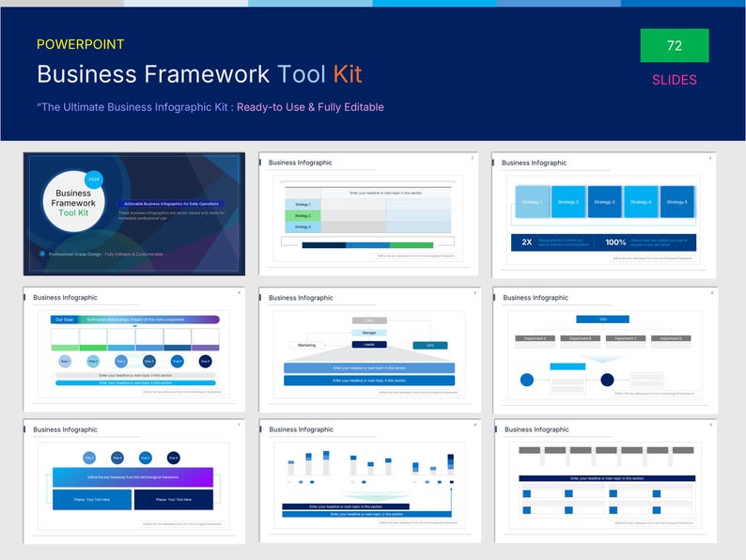Viewport: 746px width, 560px height.
Task: Click the Business Framework Tool Kit banner heading
Action: click(x=199, y=74)
